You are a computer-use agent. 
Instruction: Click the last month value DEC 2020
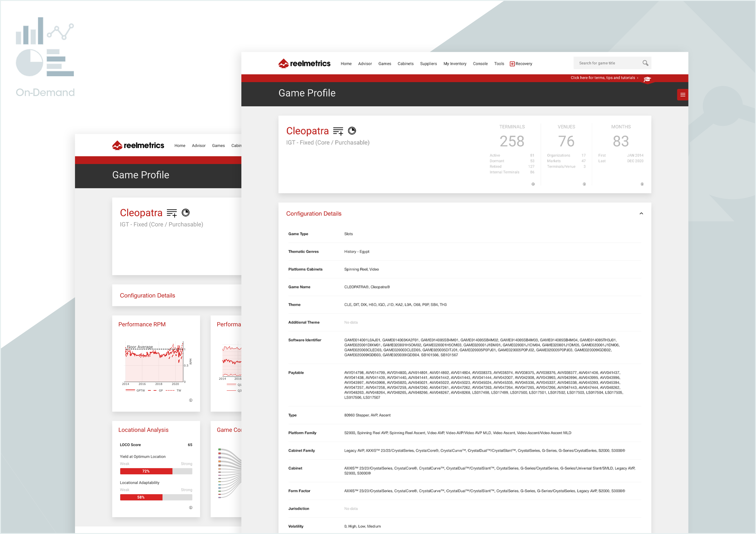[x=635, y=161]
